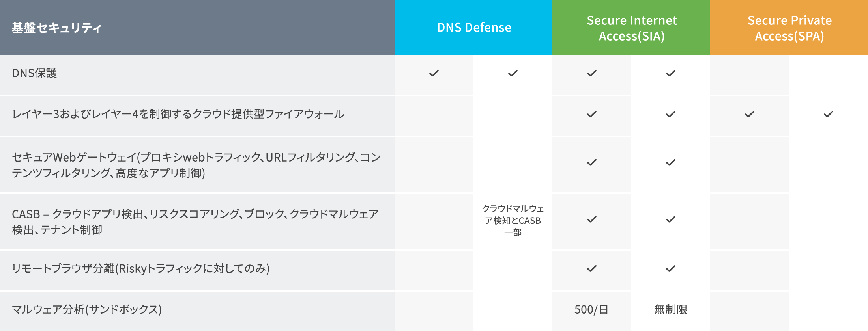The image size is (868, 331).
Task: Select the DNS Defense column header
Action: pyautogui.click(x=474, y=28)
